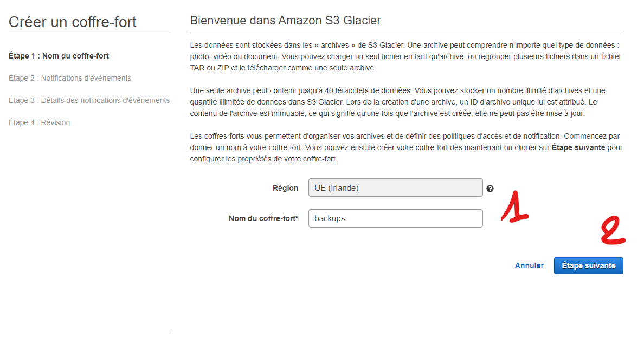
Task: Click the Étape suivante button
Action: 588,265
